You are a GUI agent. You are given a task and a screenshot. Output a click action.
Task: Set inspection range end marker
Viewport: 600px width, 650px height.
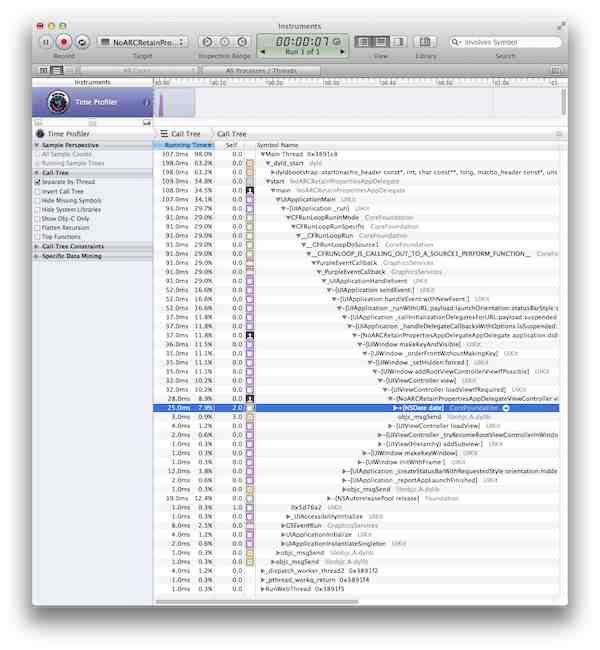[243, 42]
